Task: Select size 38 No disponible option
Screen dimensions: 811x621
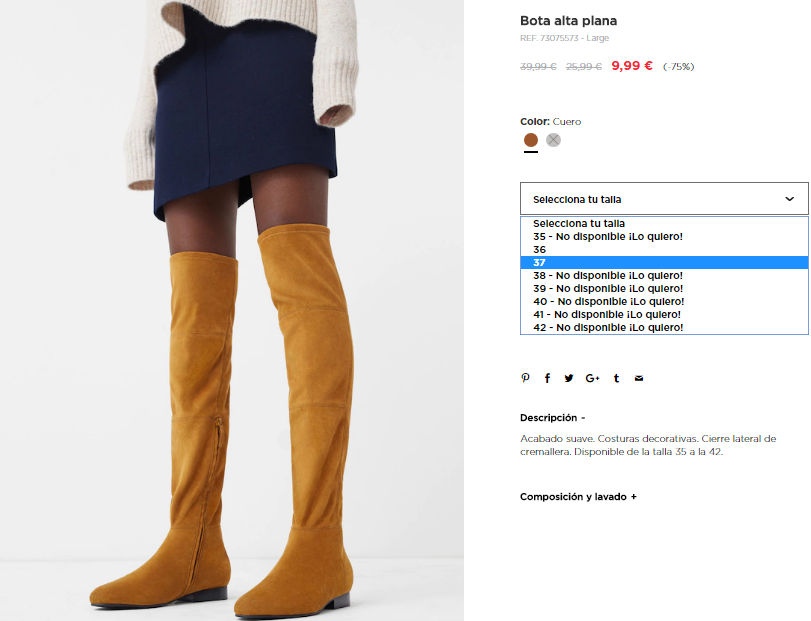Action: 664,275
